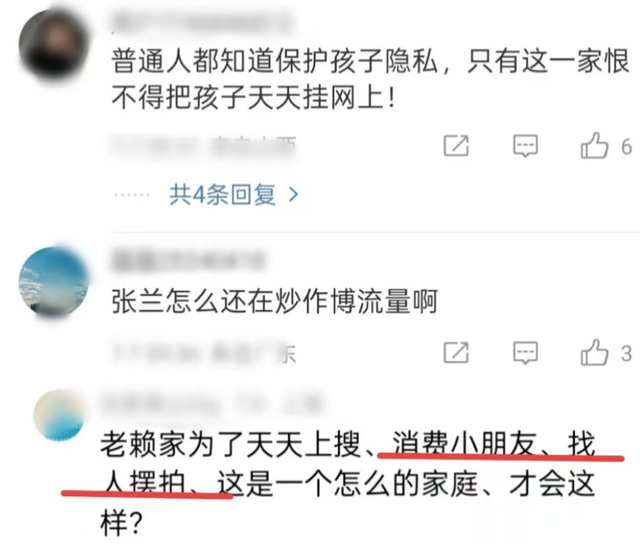Share the 张兰 traffic comment

(x=456, y=353)
